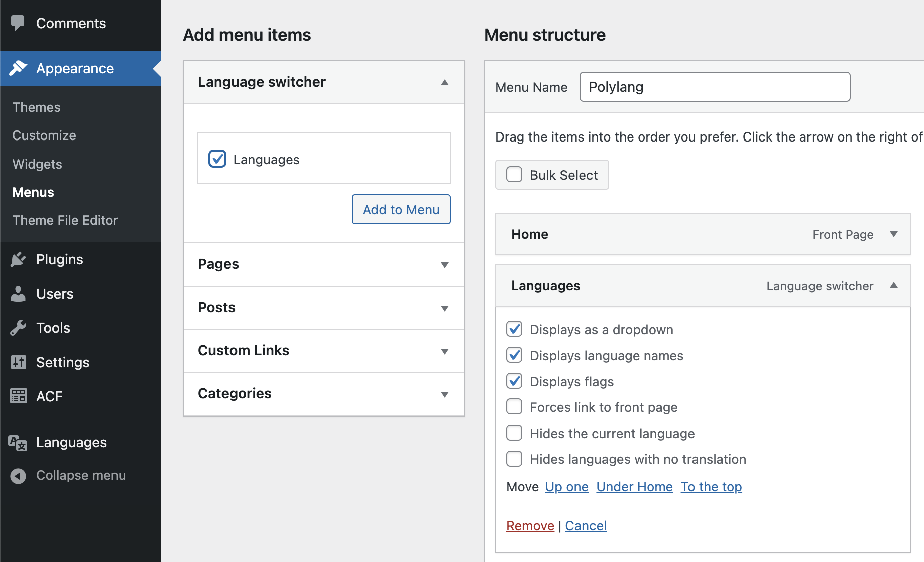The width and height of the screenshot is (924, 562).
Task: Click the Collapse menu arrow icon
Action: pyautogui.click(x=18, y=476)
